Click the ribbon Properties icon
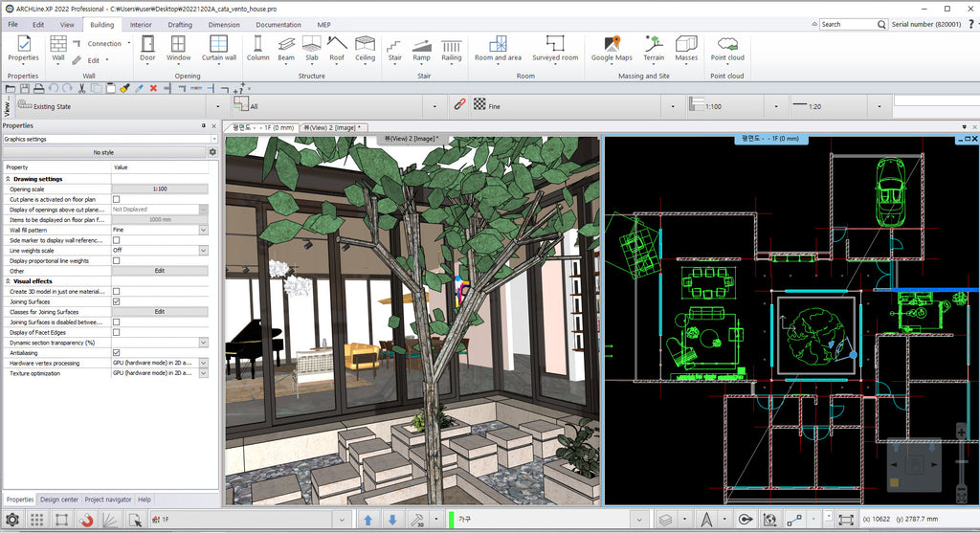980x533 pixels. 23,48
